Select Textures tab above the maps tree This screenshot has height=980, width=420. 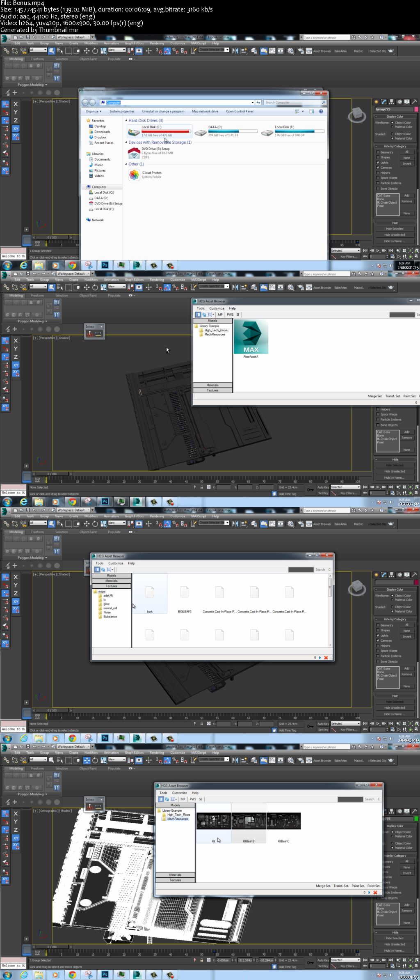coord(112,586)
